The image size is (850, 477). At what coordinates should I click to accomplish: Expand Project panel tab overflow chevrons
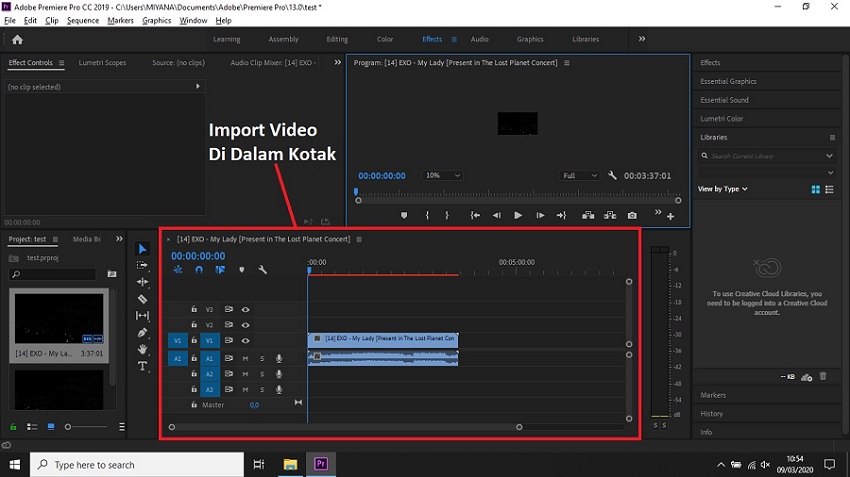[119, 238]
